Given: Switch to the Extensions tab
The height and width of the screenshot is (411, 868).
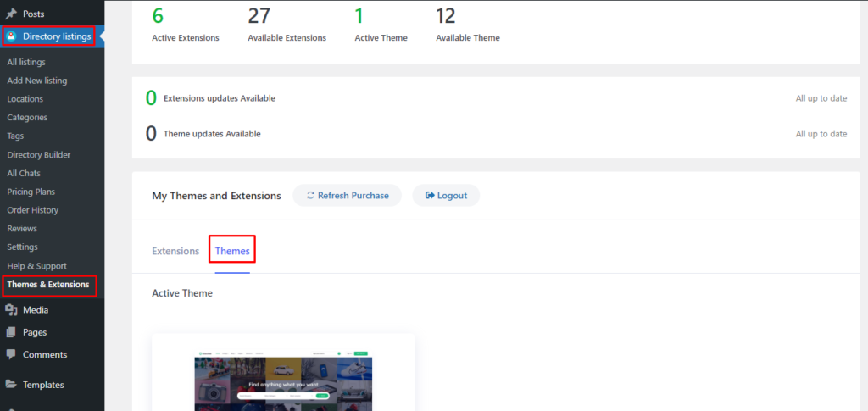Looking at the screenshot, I should click(x=175, y=251).
